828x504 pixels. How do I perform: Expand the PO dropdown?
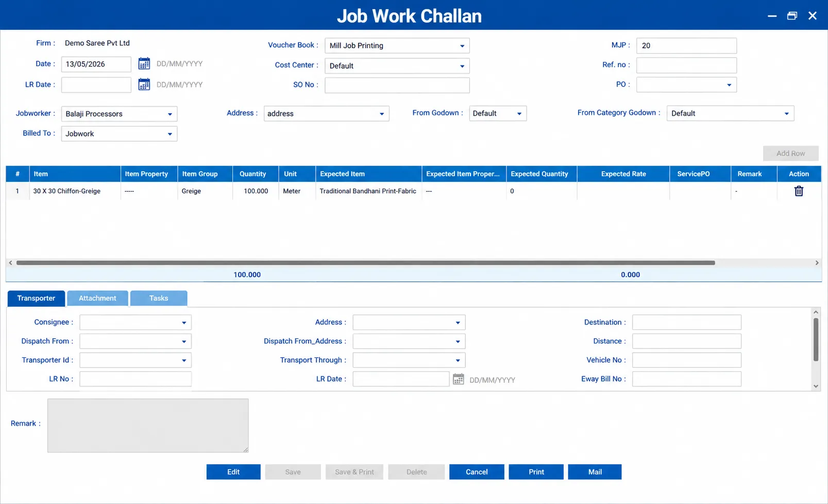click(686, 85)
